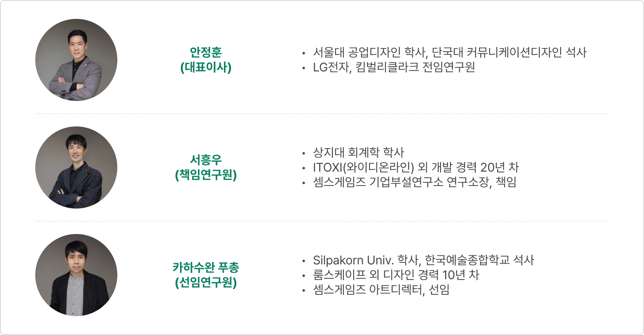Select the ITOXI(와이디온라인) 개발 경력 line
This screenshot has width=644, height=335.
click(x=416, y=167)
